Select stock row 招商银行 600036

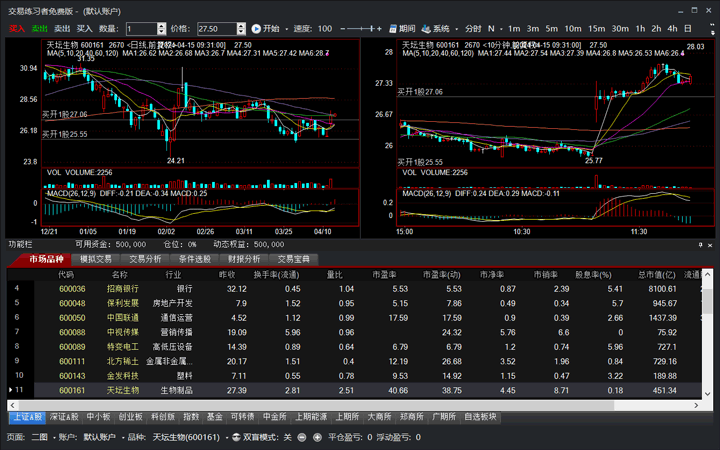[354, 289]
